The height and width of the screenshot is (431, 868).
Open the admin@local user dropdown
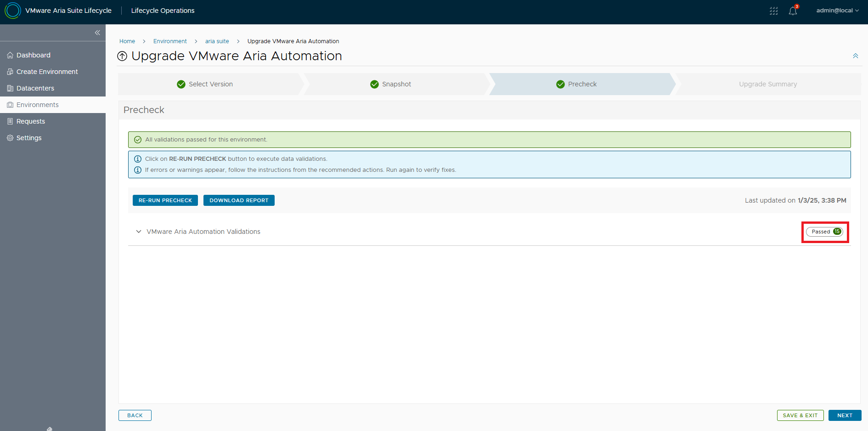837,11
